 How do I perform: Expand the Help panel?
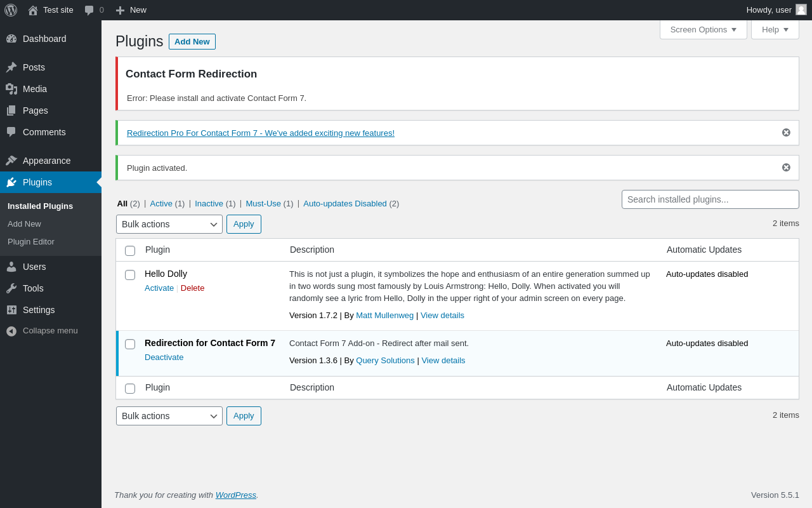(x=775, y=29)
